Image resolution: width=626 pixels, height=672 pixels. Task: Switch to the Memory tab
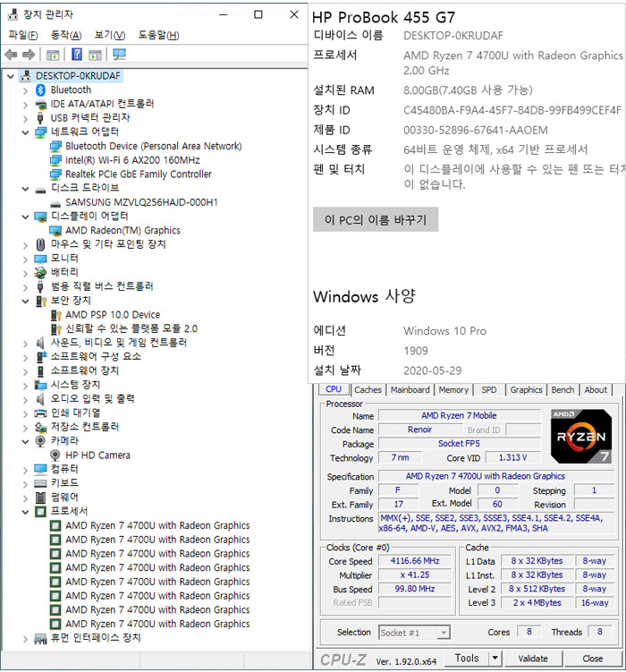(x=453, y=390)
